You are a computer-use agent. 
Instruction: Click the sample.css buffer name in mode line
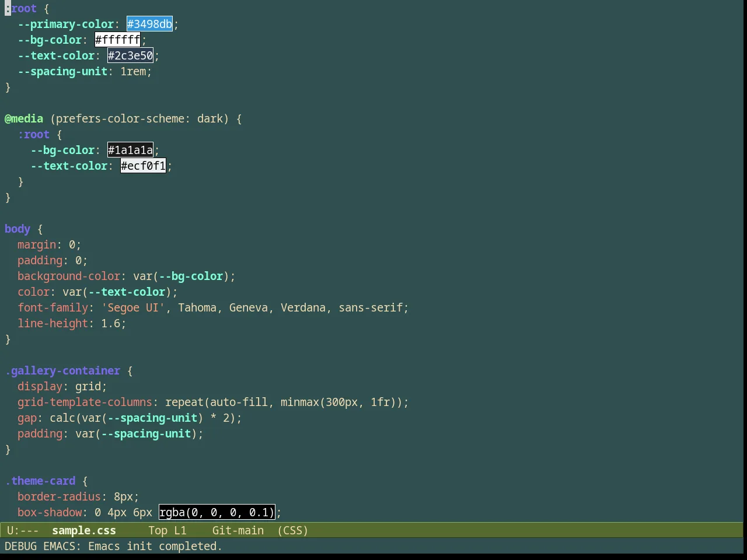(x=84, y=530)
